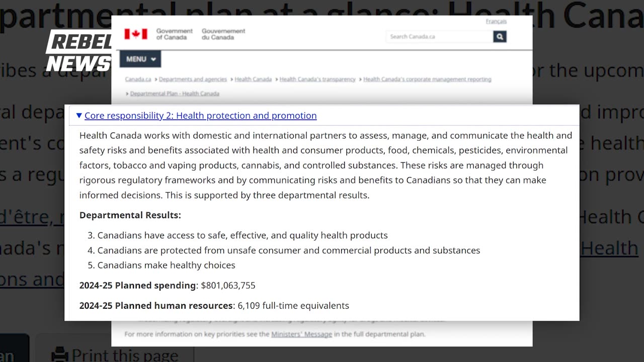Select '2024-25 Planned spending' label
The image size is (644, 362).
tap(137, 285)
